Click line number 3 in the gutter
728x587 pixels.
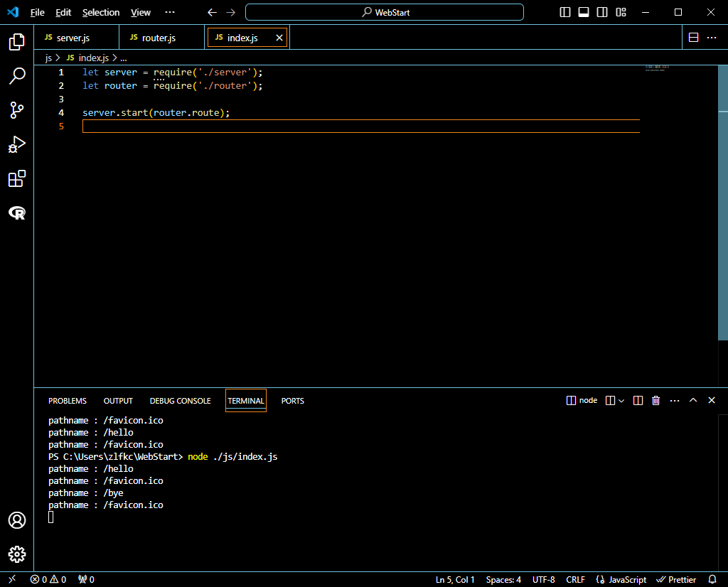tap(61, 99)
